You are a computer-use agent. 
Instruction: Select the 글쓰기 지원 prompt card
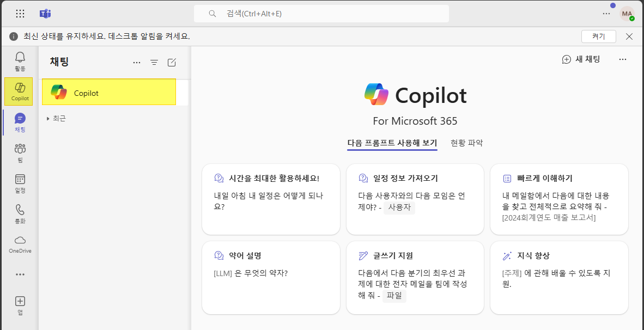(x=415, y=278)
